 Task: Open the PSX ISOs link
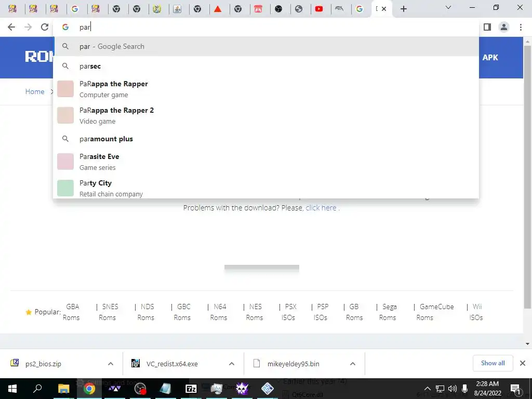coord(289,312)
